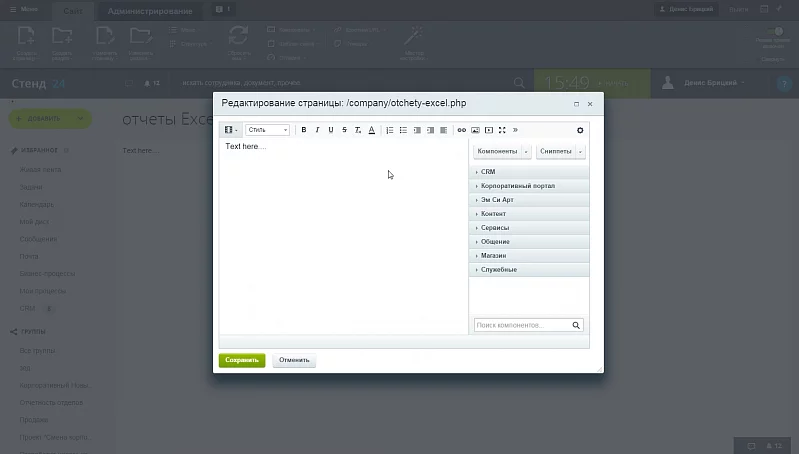The image size is (799, 454).
Task: Click the Сохранить button
Action: [x=242, y=360]
